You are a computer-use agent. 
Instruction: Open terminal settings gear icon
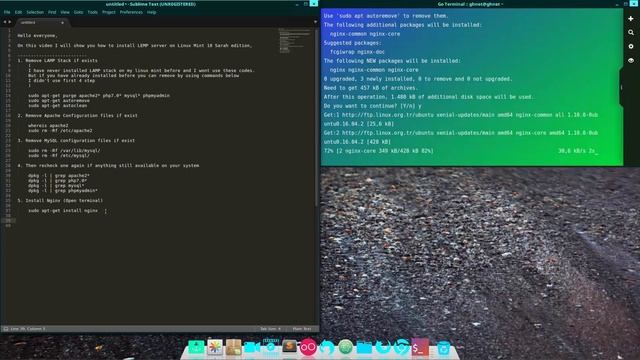(x=631, y=47)
